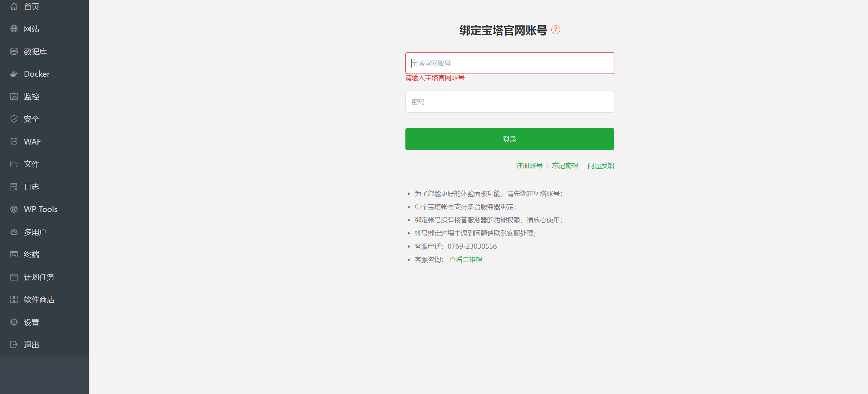Viewport: 868px width, 394px height.
Task: Click the calendar icon beside 计划任务
Action: point(14,277)
